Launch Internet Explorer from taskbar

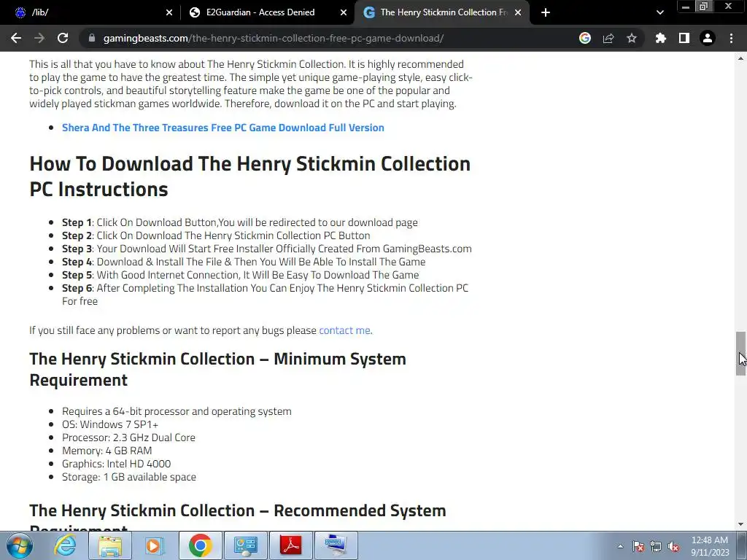coord(65,545)
